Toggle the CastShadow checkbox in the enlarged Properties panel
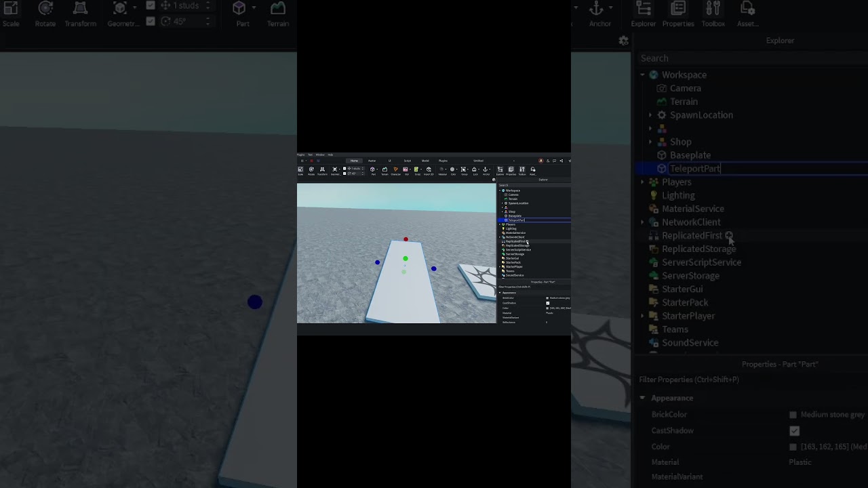Viewport: 868px width, 488px height. coord(794,430)
